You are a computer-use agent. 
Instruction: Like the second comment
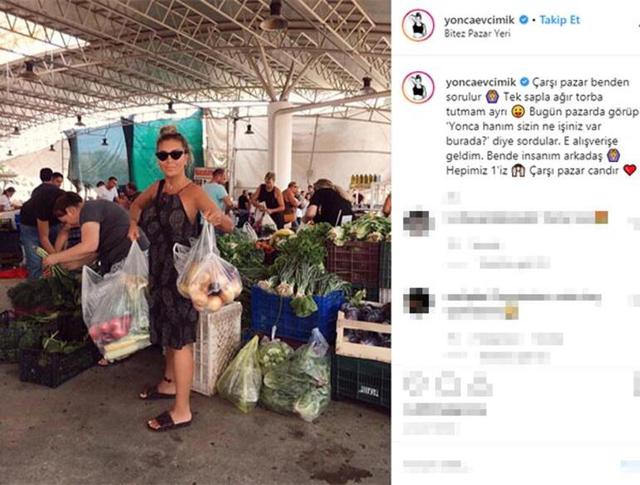coord(635,300)
